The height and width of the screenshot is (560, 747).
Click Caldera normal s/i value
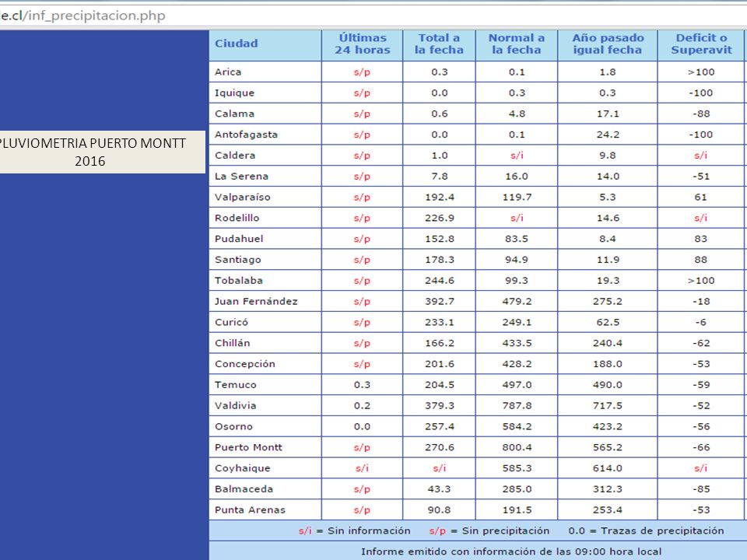tap(517, 156)
